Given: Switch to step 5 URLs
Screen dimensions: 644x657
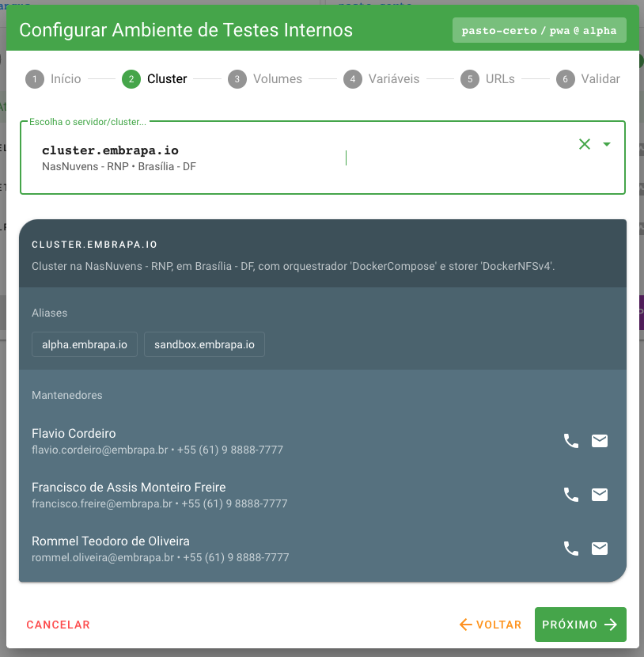Looking at the screenshot, I should (488, 79).
